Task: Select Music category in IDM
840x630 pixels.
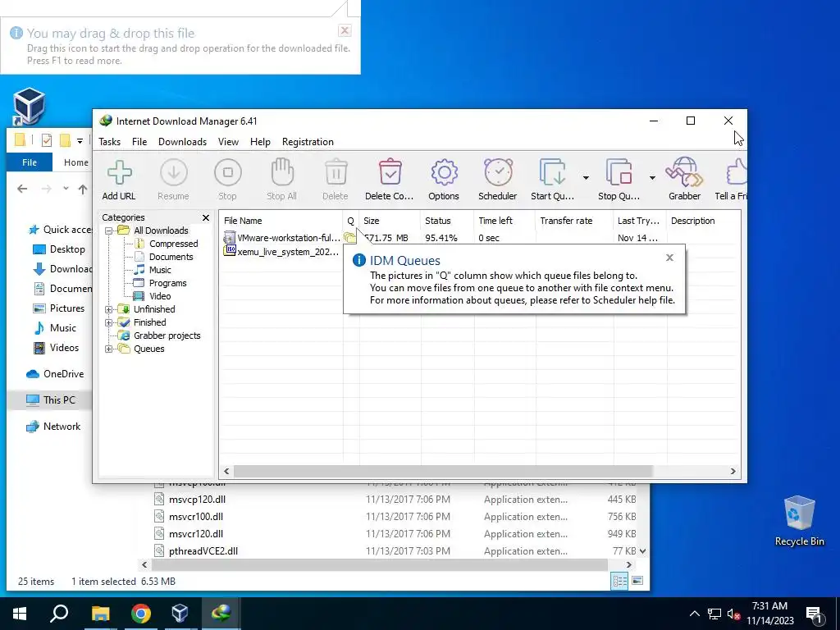Action: point(160,270)
